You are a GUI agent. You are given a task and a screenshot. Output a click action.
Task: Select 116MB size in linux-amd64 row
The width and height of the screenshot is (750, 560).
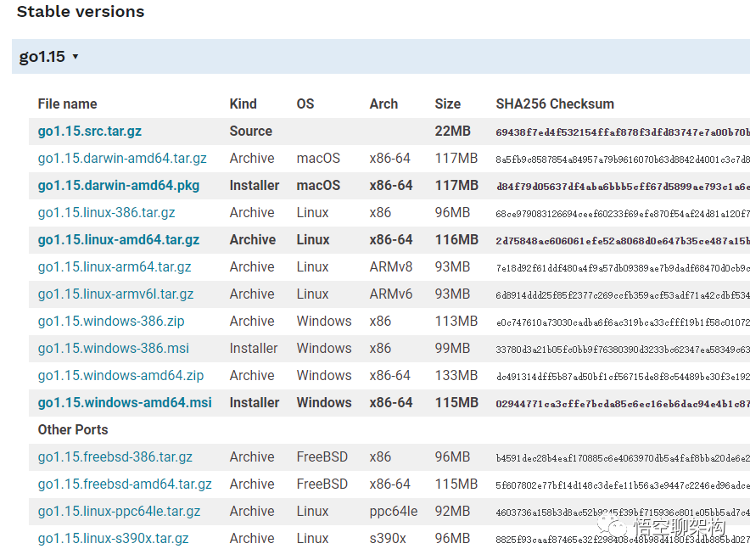coord(456,239)
